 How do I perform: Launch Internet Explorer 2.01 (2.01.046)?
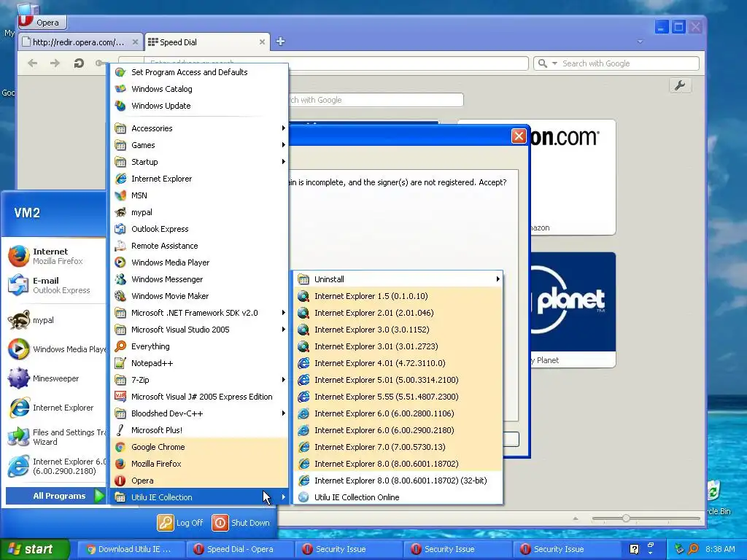398,313
